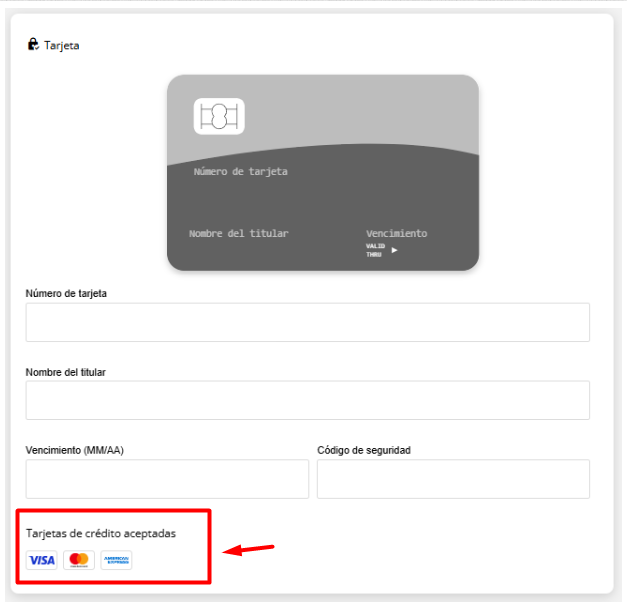
Task: Click Tarjetas de crédito aceptadas text
Action: (101, 533)
